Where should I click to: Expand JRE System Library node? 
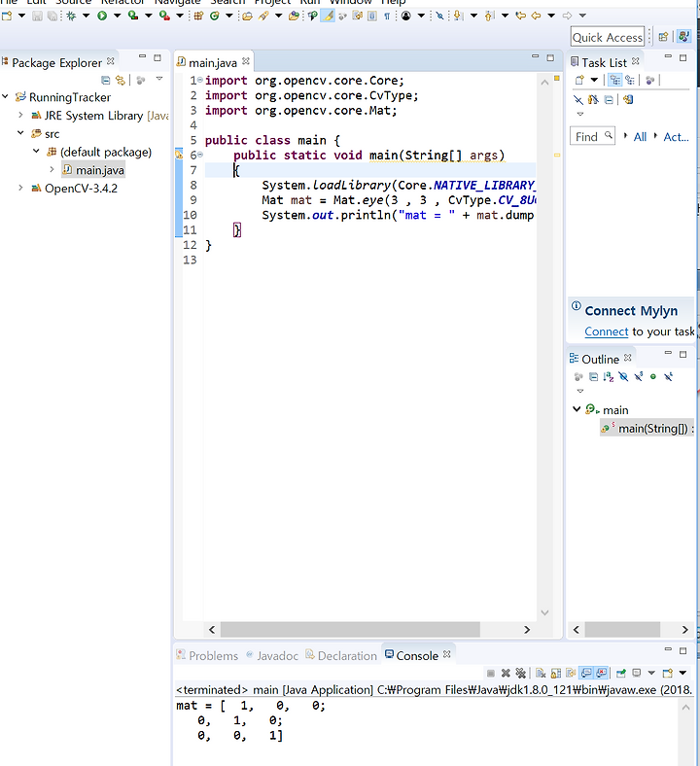[x=20, y=115]
